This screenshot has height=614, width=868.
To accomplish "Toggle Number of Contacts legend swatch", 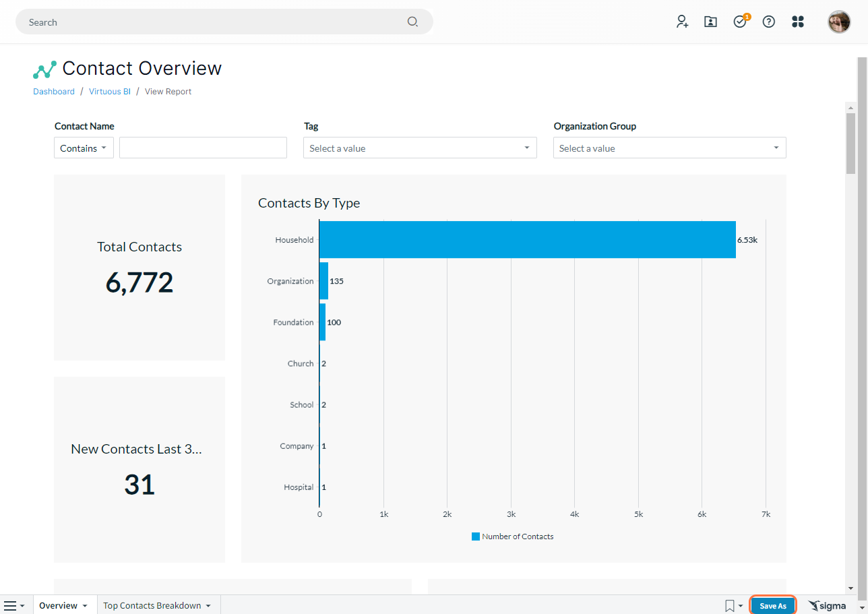I will [476, 536].
